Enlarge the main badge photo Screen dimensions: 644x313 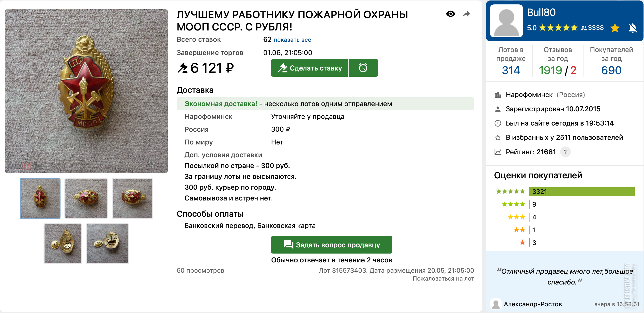click(x=86, y=91)
